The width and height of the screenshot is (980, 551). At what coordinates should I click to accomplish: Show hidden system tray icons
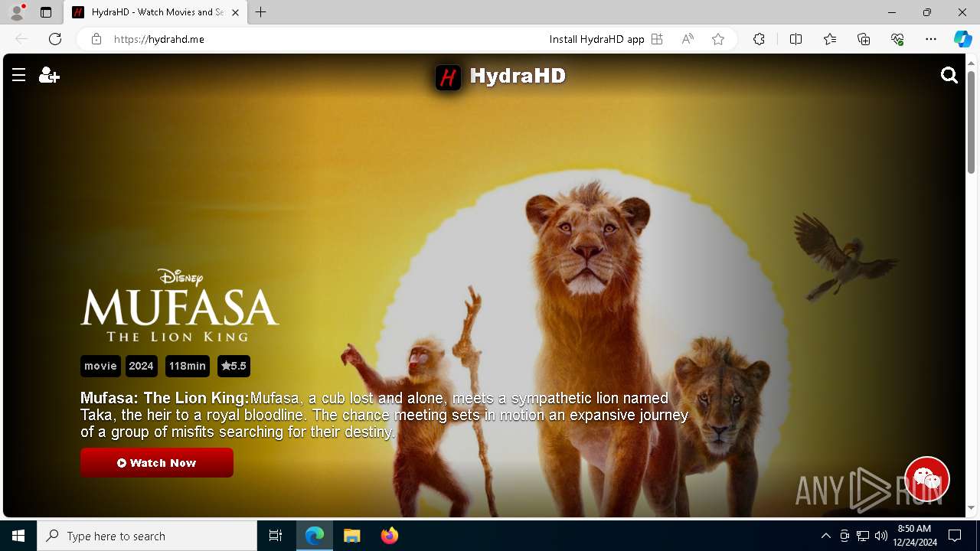(x=825, y=536)
